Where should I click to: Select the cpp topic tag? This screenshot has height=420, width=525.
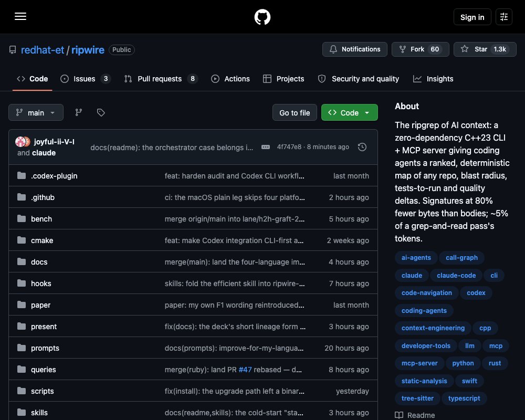(485, 328)
